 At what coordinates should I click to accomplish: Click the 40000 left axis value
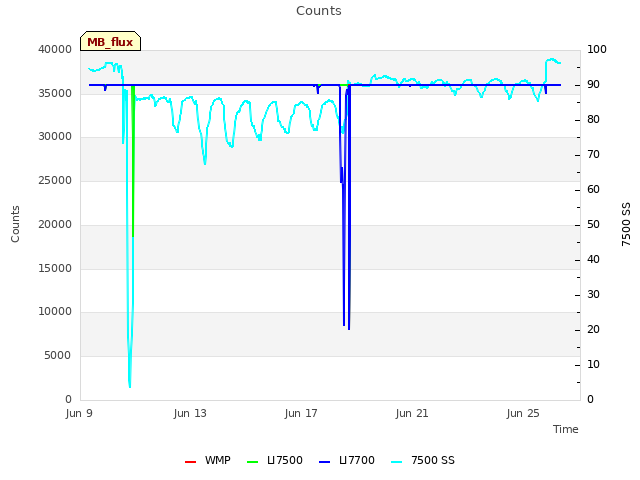point(55,49)
